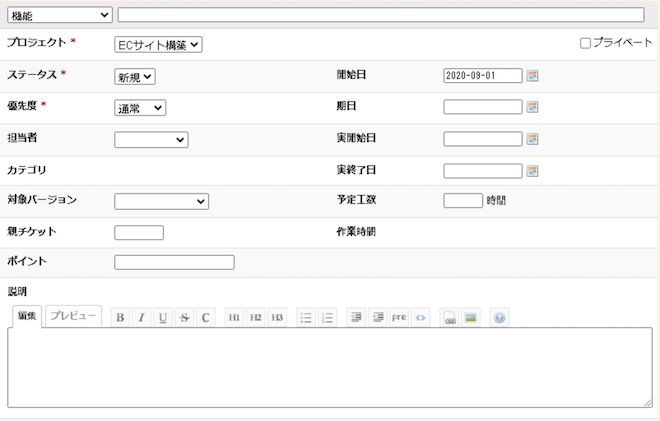Click the Bold formatting button

tap(120, 317)
